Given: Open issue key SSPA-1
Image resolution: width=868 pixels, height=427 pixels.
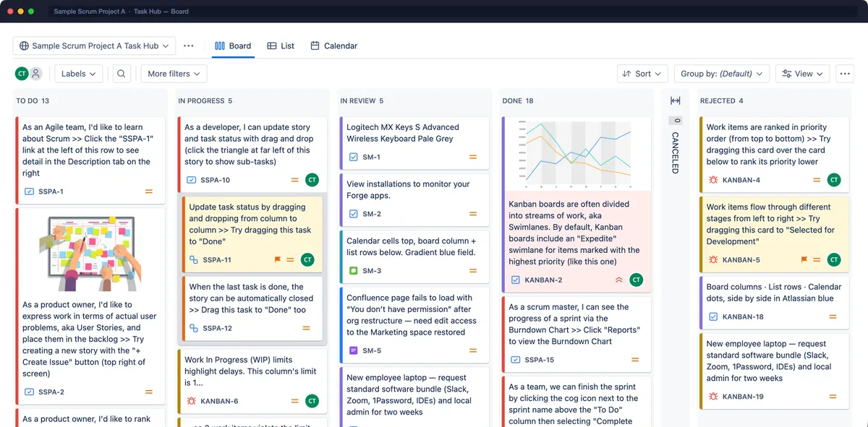Looking at the screenshot, I should (x=51, y=191).
